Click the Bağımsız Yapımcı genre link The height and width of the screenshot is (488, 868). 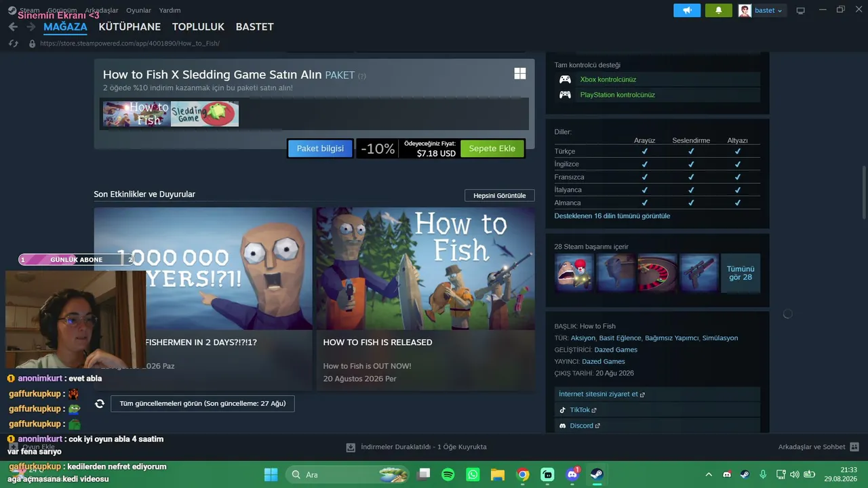point(671,338)
